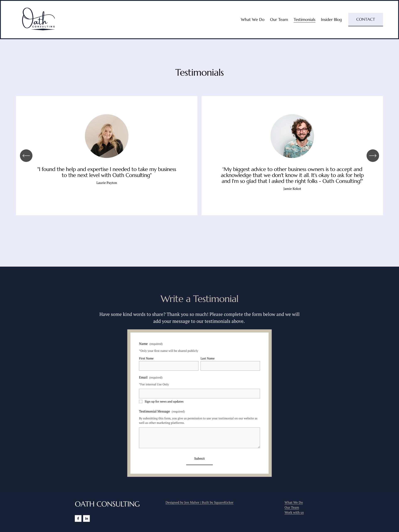The width and height of the screenshot is (399, 532).
Task: Click the First Name input field
Action: pos(169,366)
